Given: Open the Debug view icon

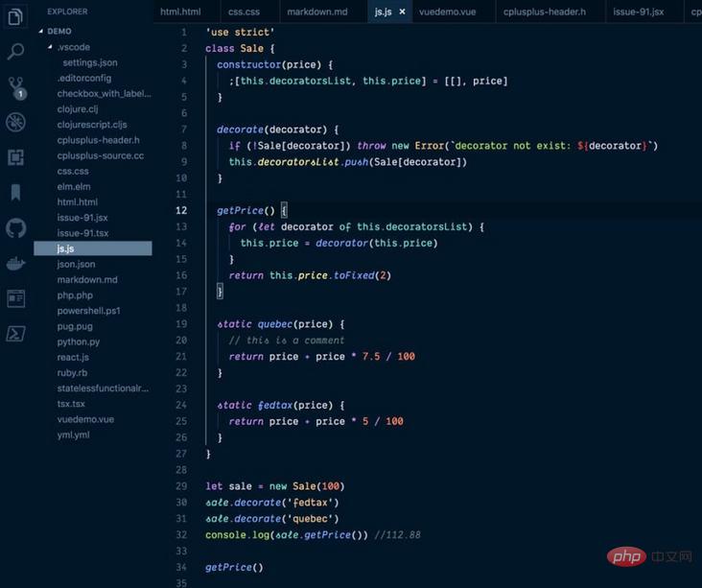Looking at the screenshot, I should [15, 122].
